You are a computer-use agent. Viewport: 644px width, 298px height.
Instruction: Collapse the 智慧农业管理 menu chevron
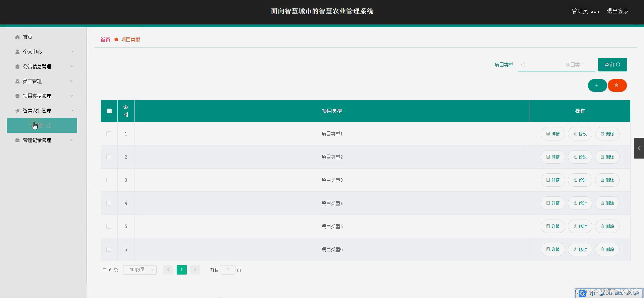click(x=72, y=111)
